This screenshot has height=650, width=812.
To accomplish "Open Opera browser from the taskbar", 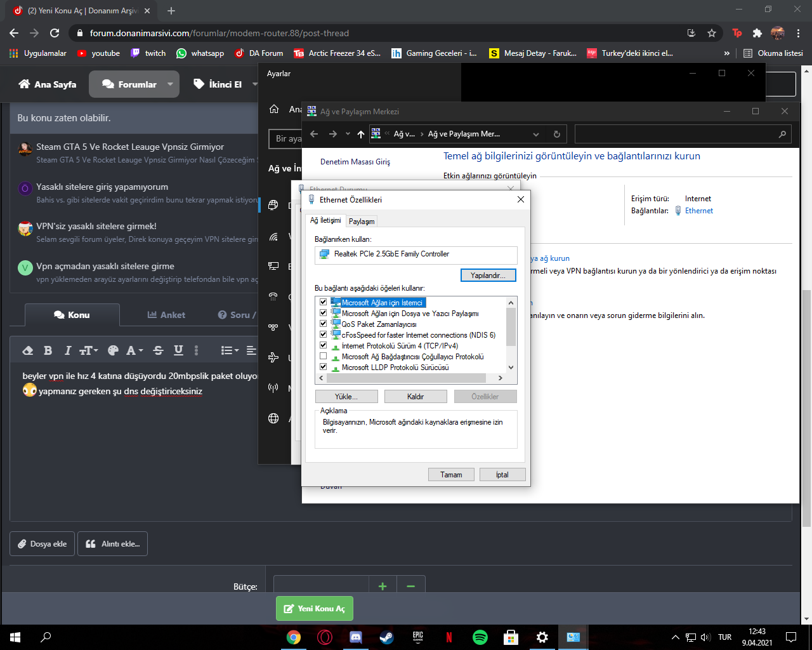I will pyautogui.click(x=324, y=637).
